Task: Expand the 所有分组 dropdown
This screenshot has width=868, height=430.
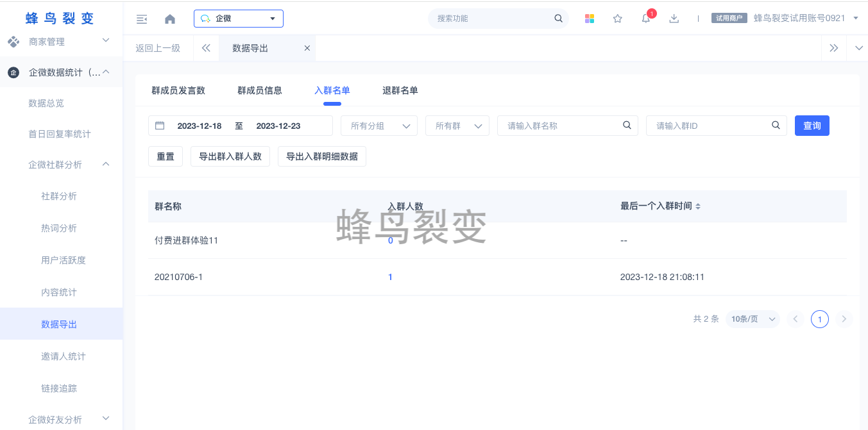Action: click(379, 126)
